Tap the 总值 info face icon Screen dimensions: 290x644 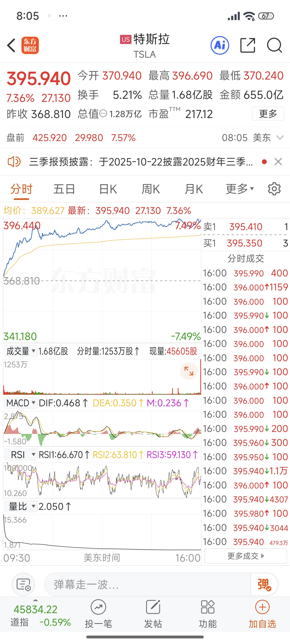[103, 114]
